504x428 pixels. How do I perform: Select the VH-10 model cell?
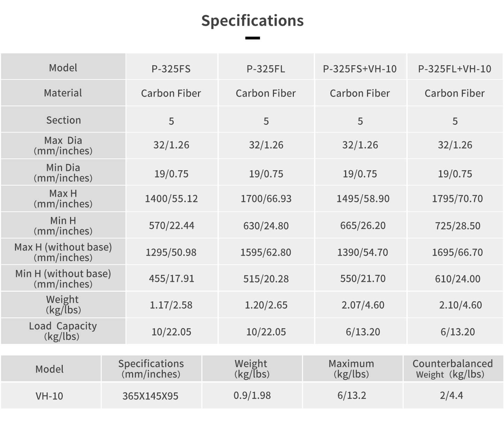49,396
